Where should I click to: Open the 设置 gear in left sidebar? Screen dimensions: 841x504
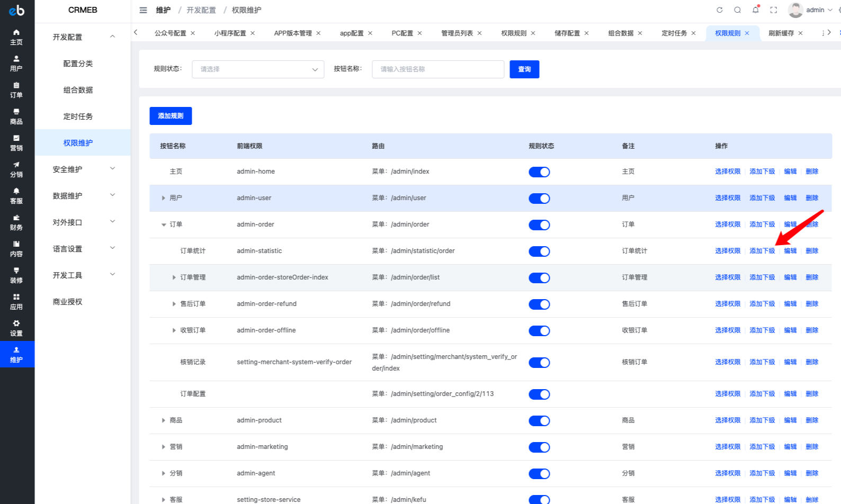16,328
